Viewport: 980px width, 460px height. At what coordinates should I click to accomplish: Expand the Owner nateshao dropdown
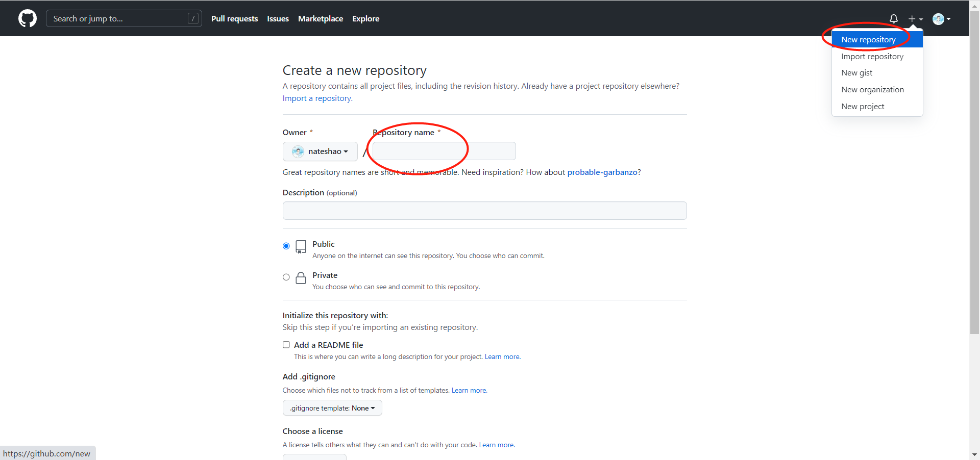[320, 151]
